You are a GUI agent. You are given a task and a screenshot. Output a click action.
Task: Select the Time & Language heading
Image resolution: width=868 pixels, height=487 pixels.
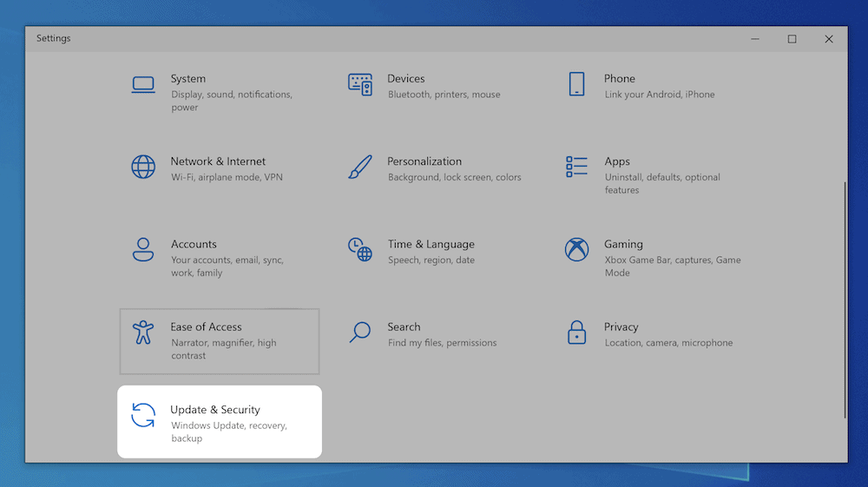[431, 244]
